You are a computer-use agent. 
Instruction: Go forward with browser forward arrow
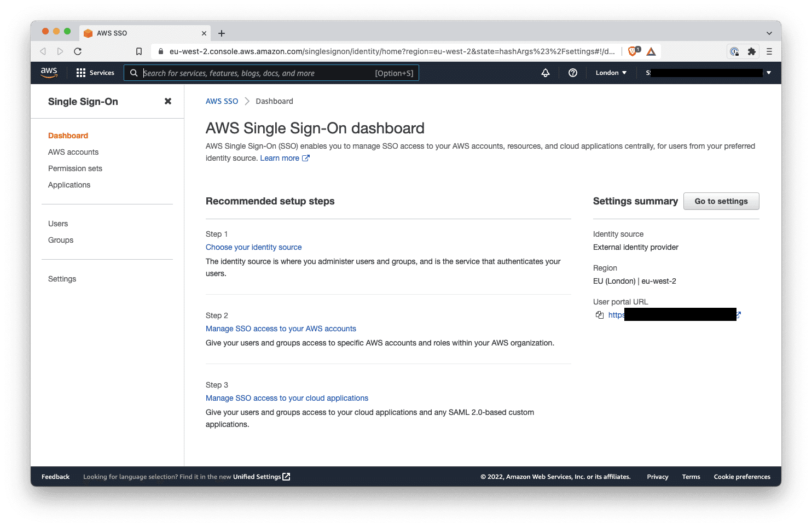60,51
